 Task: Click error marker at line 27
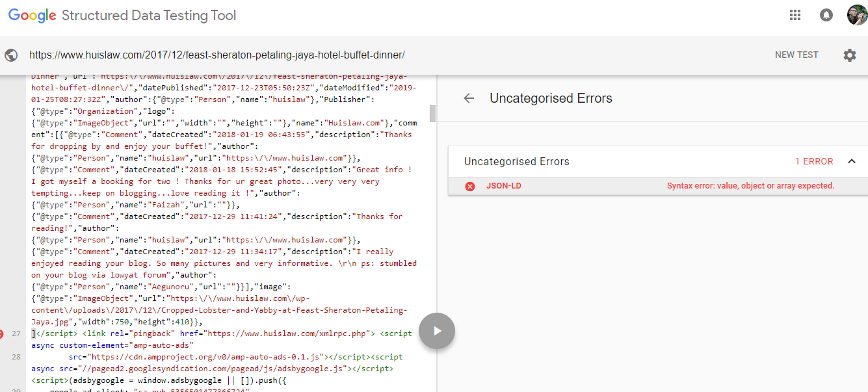pos(1,334)
